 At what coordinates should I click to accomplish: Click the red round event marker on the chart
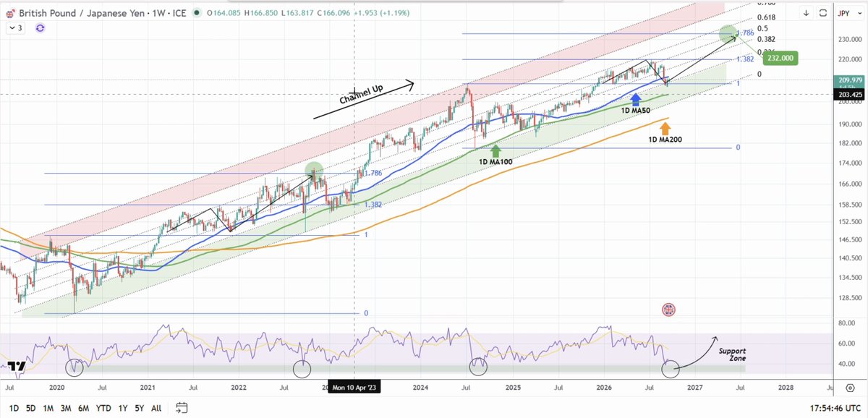(x=669, y=310)
